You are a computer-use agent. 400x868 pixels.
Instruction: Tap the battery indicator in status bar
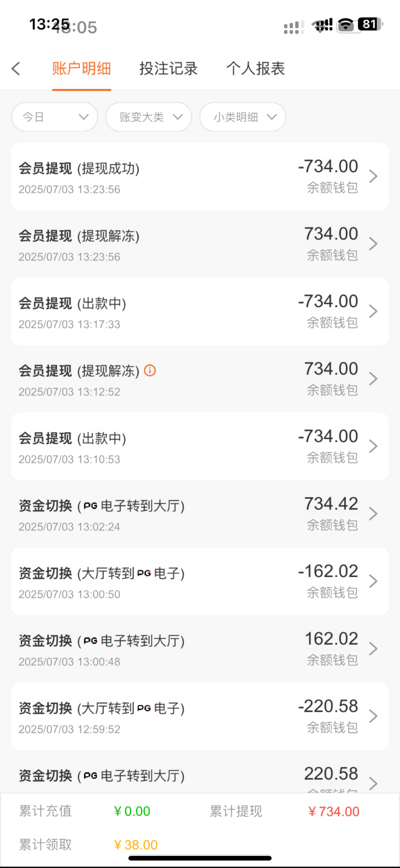click(370, 24)
